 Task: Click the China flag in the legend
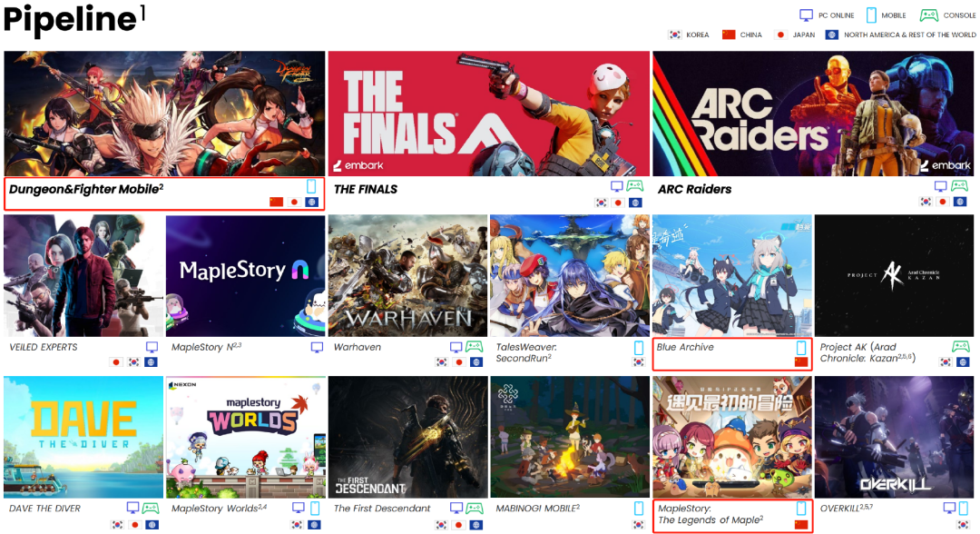[728, 35]
